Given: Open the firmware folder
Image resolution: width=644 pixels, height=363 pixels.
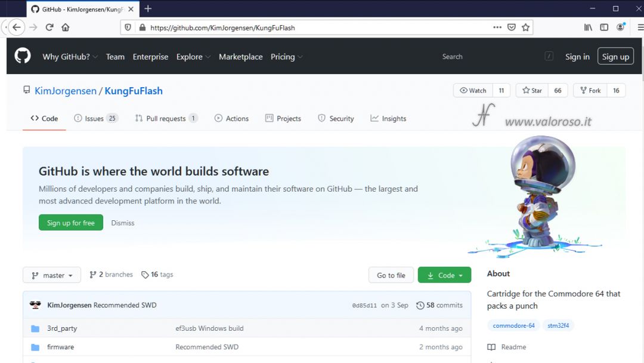Looking at the screenshot, I should 60,347.
